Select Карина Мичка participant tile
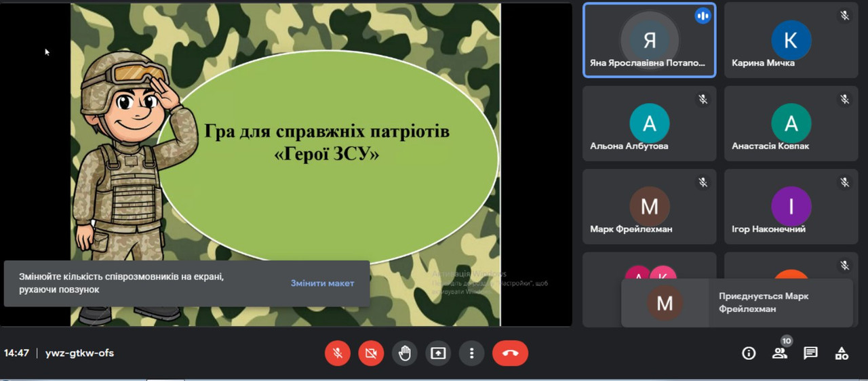 (x=791, y=40)
